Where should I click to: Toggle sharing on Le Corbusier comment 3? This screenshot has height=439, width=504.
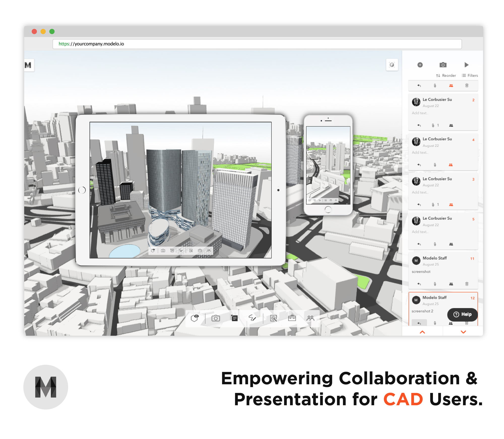(451, 205)
